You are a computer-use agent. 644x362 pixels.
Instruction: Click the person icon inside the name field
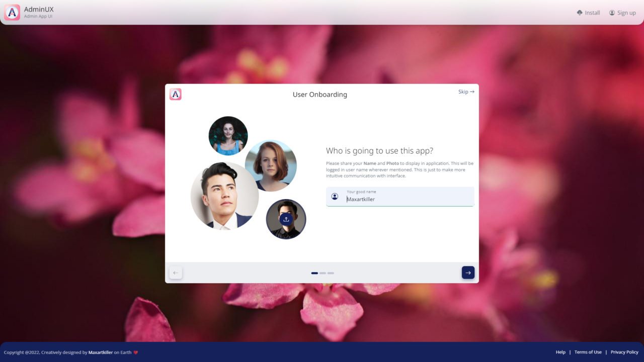[x=335, y=196]
